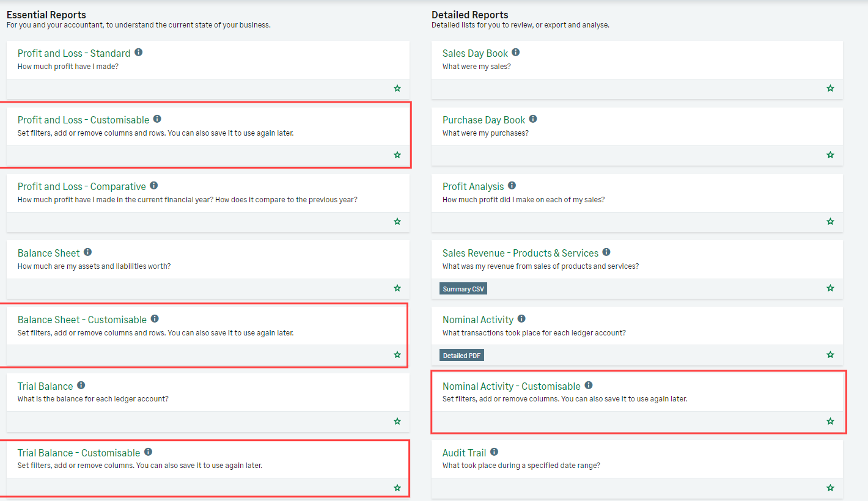Star the Profit and Loss - Customisable report
This screenshot has width=868, height=501.
coord(397,155)
